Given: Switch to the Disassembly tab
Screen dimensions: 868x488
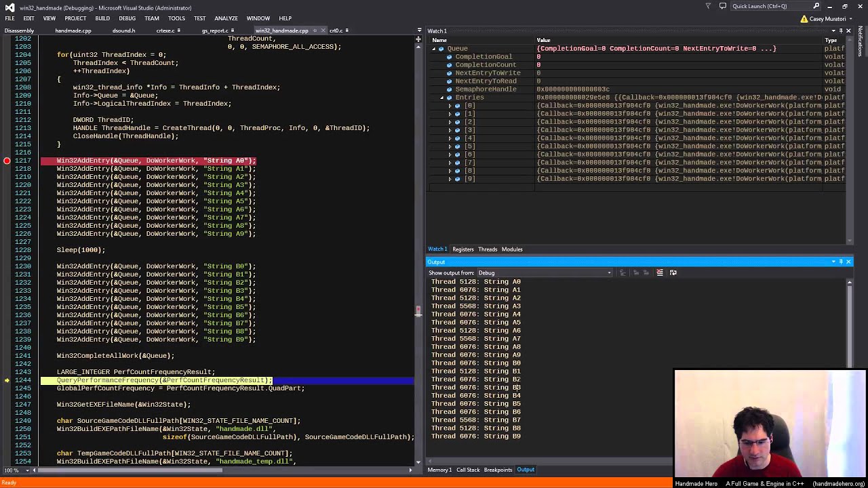Looking at the screenshot, I should click(19, 30).
